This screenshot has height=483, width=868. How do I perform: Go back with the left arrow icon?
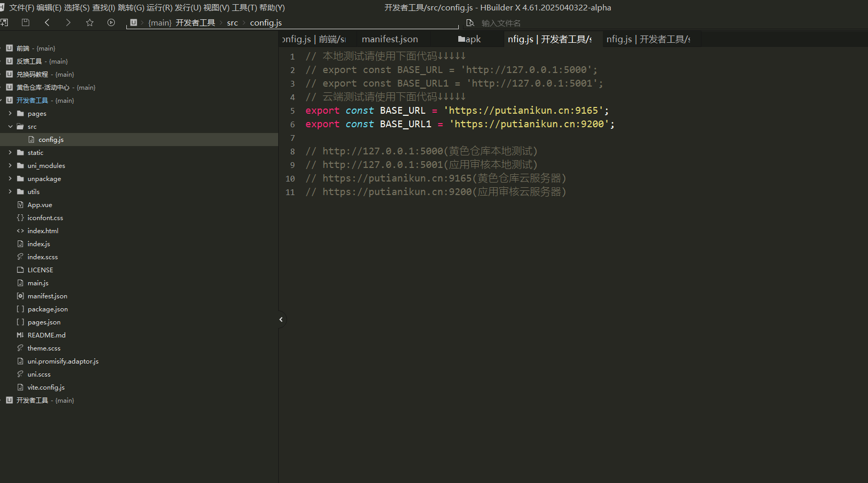point(47,22)
